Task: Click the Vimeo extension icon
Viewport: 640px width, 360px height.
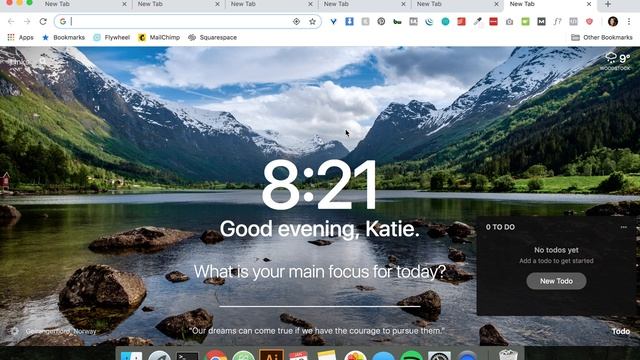Action: 333,22
